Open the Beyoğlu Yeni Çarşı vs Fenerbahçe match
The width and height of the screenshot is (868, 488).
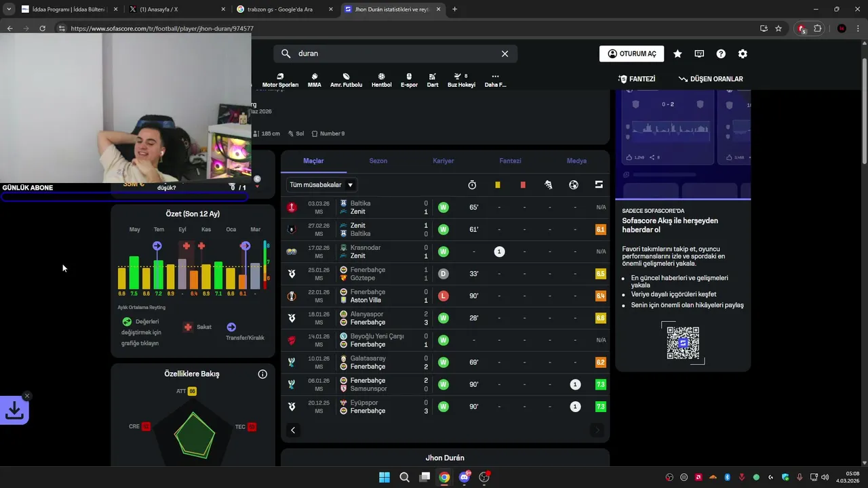tap(446, 340)
